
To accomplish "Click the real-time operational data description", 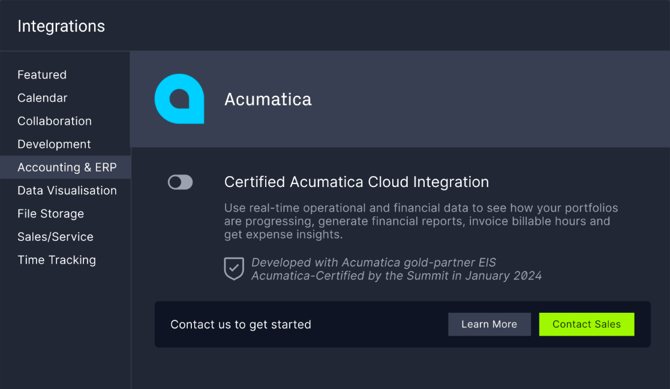I will pyautogui.click(x=421, y=221).
